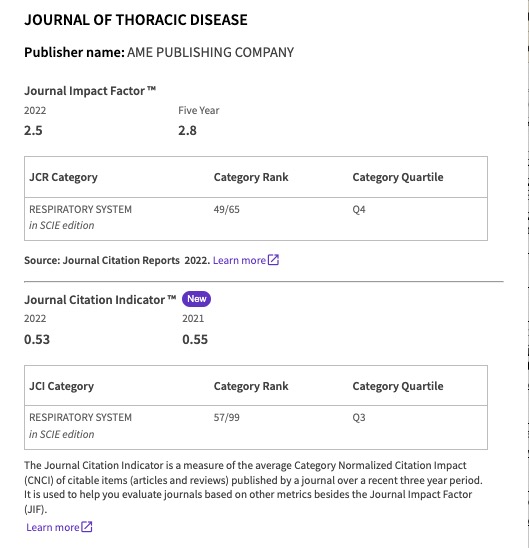Select the Q4 quartile cell
Viewport: 529px width, 548px height.
tap(359, 209)
